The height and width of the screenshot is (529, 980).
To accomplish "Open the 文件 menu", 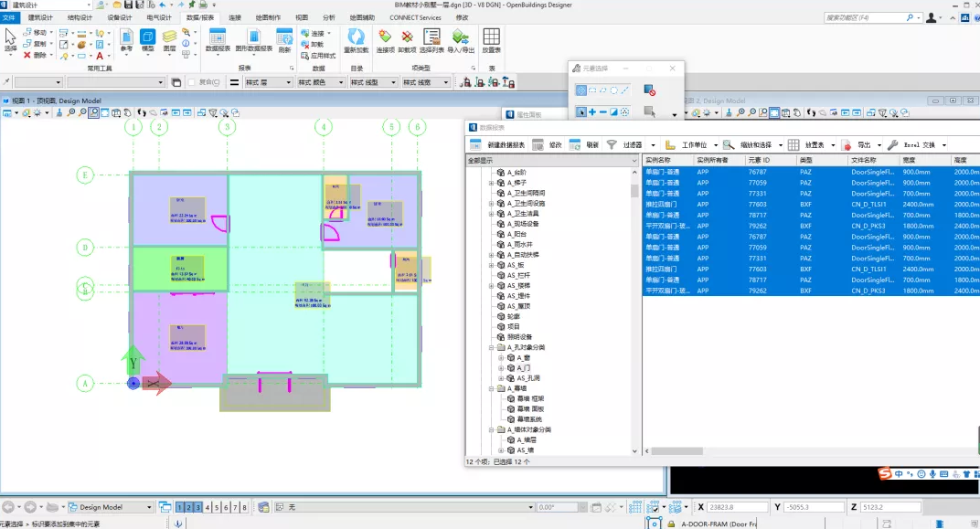I will tap(9, 17).
